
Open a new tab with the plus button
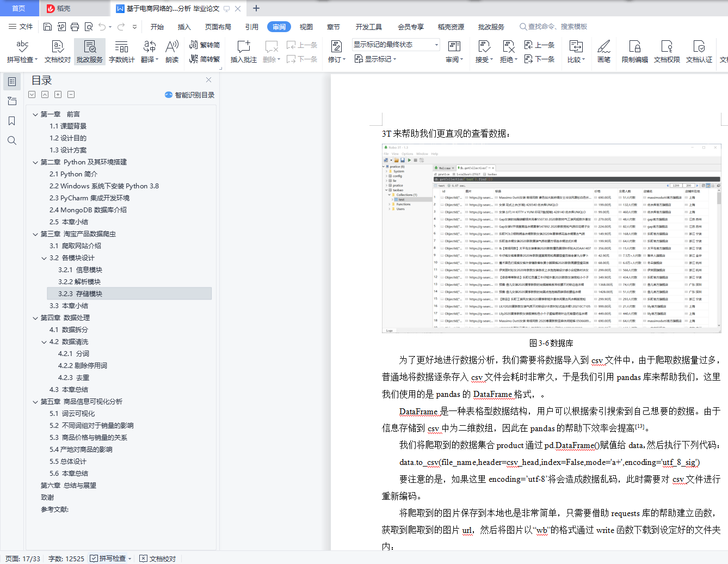[x=256, y=8]
